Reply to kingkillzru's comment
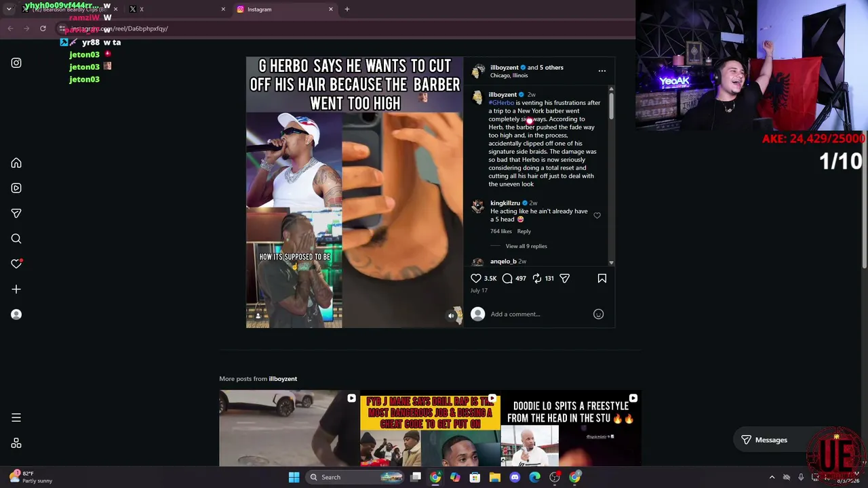This screenshot has height=488, width=868. [x=524, y=232]
